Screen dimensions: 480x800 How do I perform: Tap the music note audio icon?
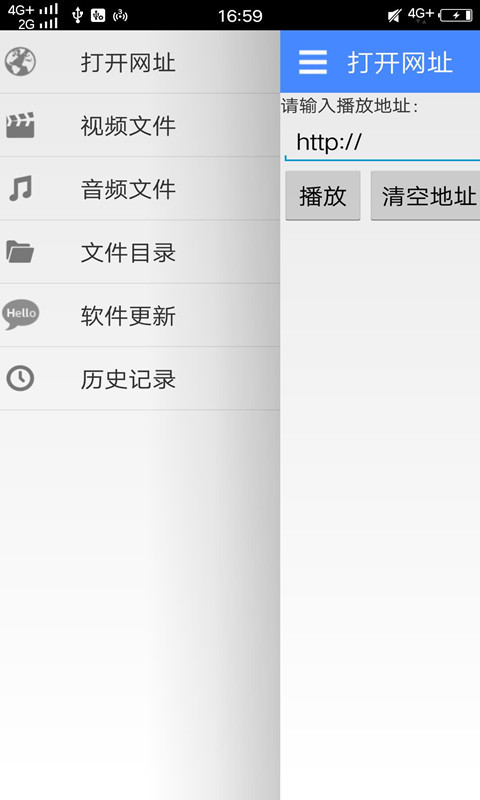point(20,188)
